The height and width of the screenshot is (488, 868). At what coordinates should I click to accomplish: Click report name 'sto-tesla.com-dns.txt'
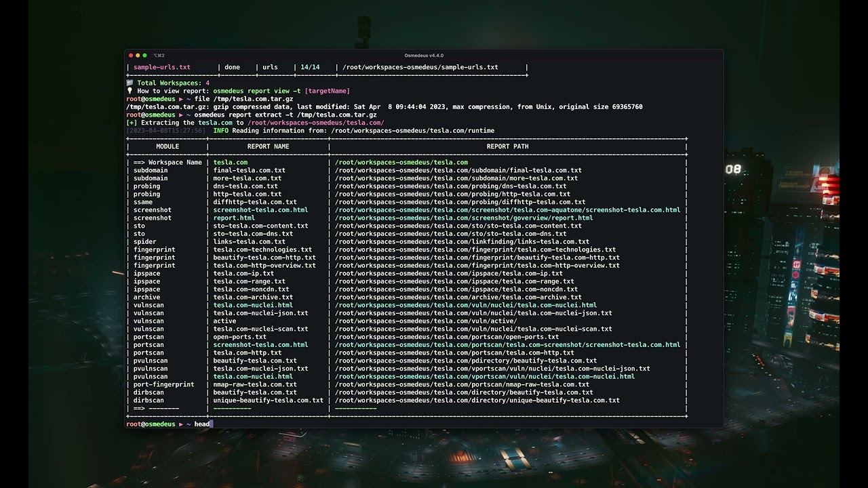[253, 234]
